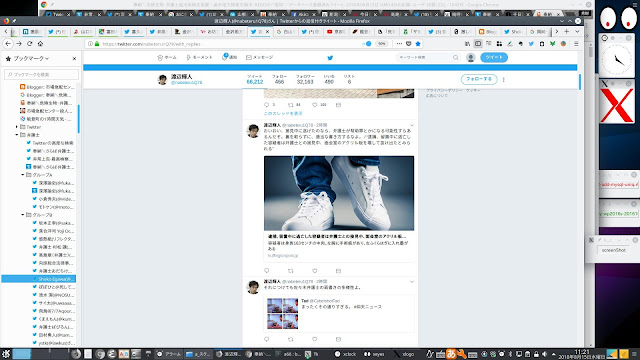Open the account avatar menu on Twitter

pyautogui.click(x=471, y=58)
